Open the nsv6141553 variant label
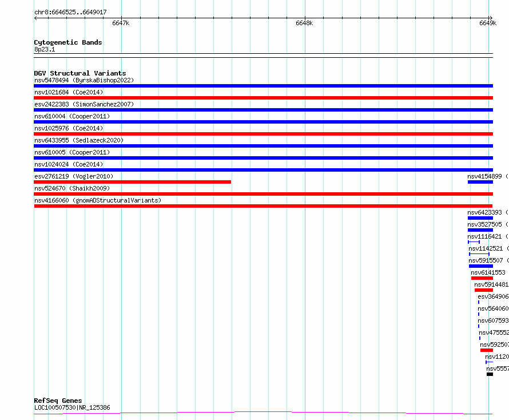The height and width of the screenshot is (420, 509). click(x=488, y=272)
